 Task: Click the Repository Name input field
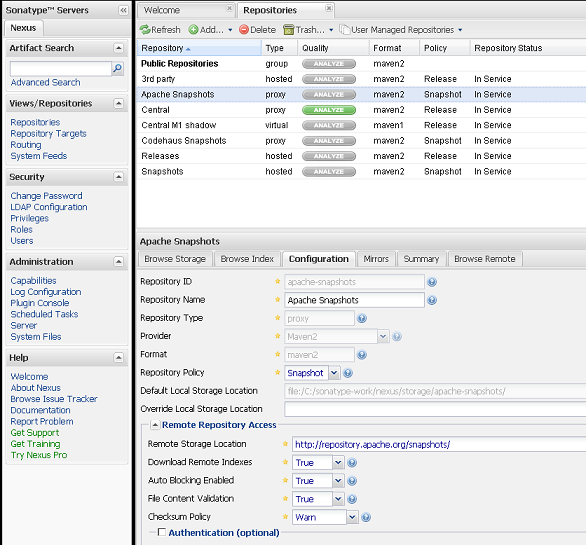pyautogui.click(x=354, y=300)
